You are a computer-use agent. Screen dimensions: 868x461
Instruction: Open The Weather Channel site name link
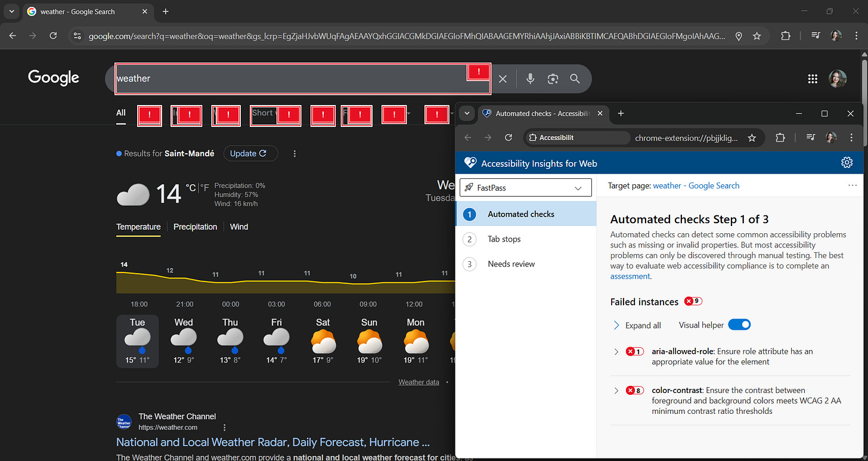coord(177,416)
